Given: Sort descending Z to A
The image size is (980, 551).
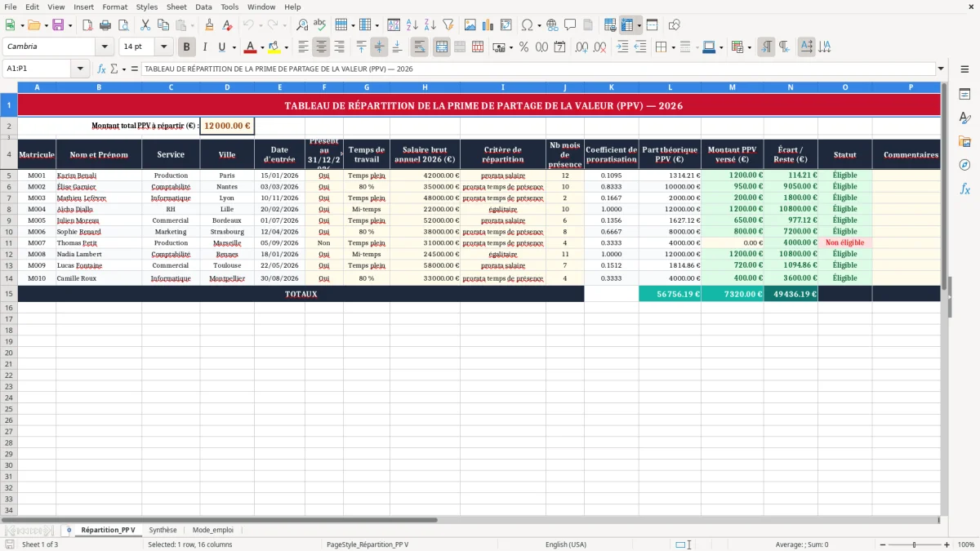Looking at the screenshot, I should click(430, 25).
